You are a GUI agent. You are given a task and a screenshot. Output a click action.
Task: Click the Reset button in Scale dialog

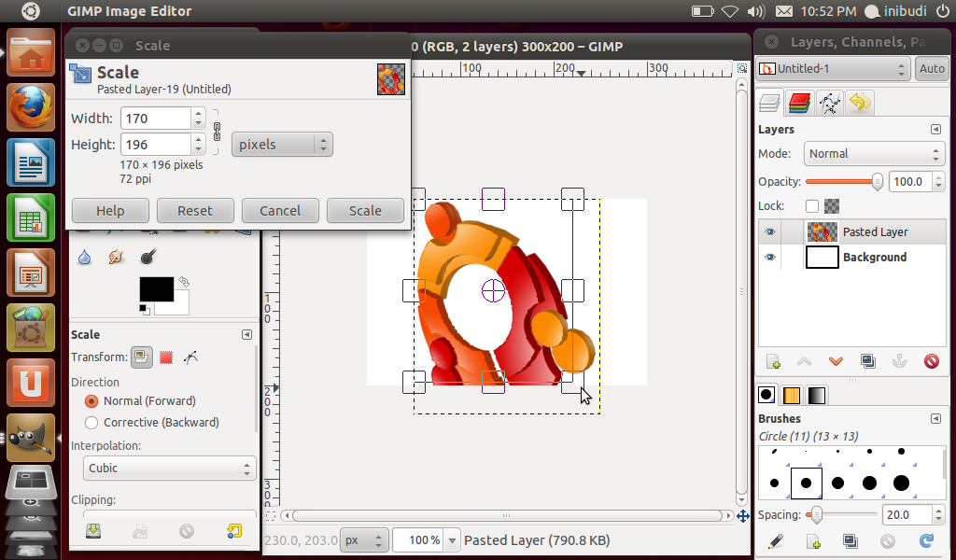[195, 211]
